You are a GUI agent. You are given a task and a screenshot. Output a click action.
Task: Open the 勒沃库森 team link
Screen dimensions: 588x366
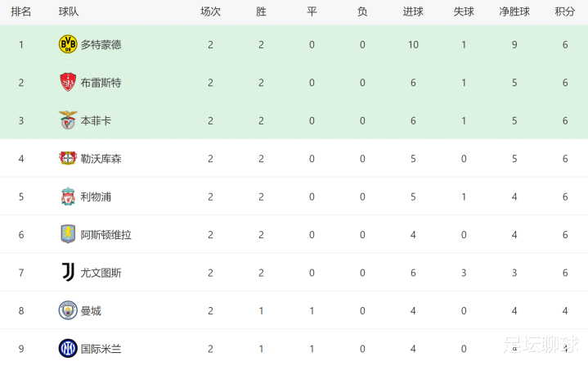point(101,158)
